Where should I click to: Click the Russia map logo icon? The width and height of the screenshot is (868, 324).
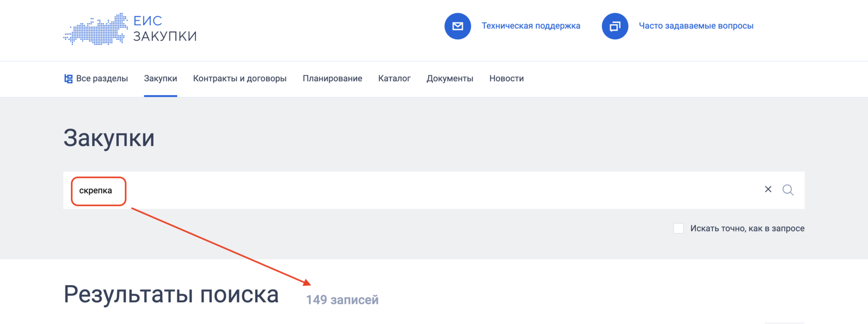click(x=96, y=29)
